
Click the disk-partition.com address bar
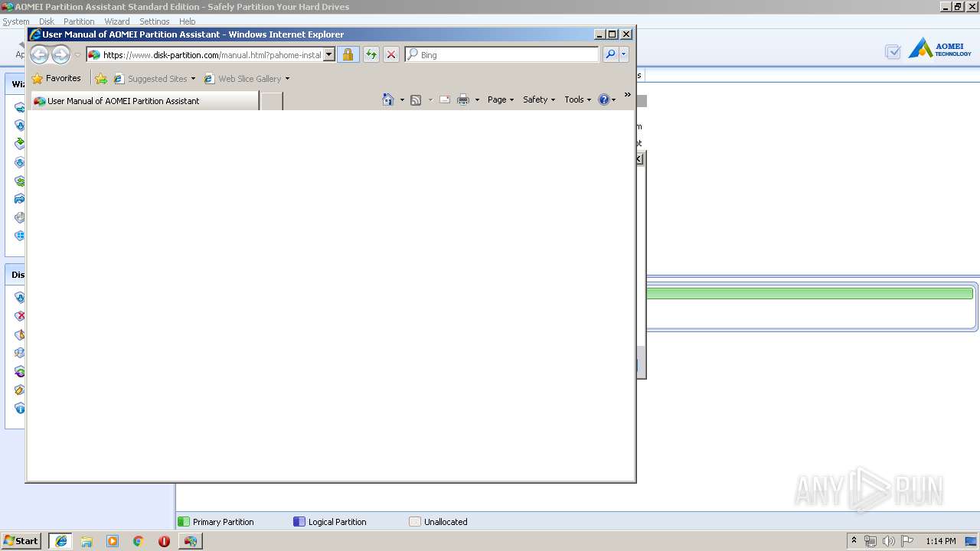205,55
